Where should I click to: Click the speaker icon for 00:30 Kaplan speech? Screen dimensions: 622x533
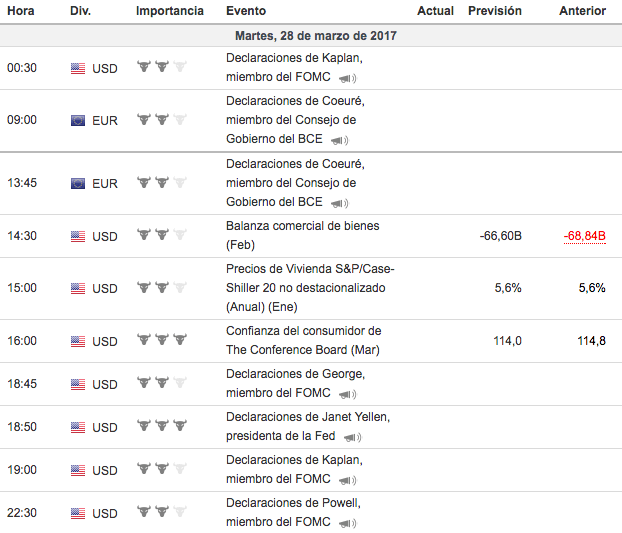pos(347,78)
